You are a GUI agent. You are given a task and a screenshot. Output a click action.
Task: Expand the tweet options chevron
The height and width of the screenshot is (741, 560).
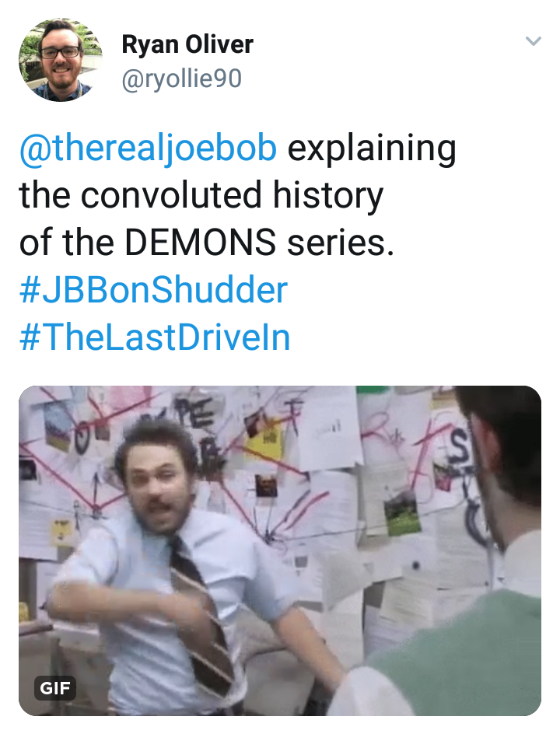(x=533, y=41)
